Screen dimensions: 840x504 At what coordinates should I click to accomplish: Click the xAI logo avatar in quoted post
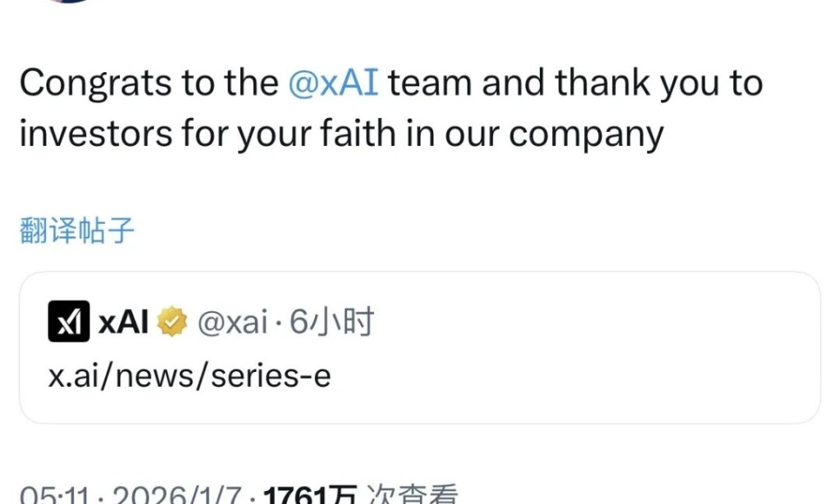click(x=68, y=322)
